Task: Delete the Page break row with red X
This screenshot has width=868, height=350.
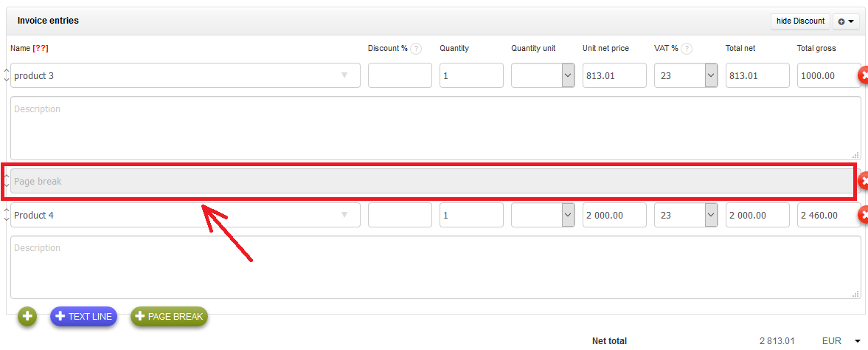Action: [x=864, y=181]
